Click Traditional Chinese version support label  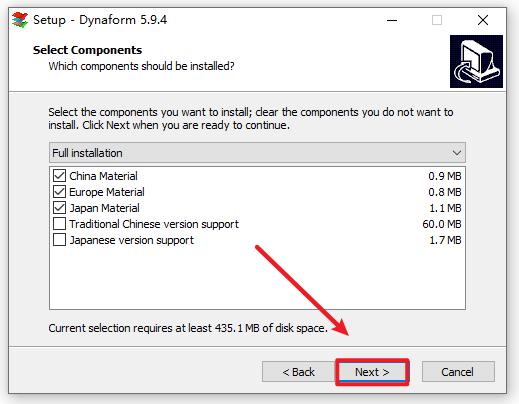tap(154, 224)
